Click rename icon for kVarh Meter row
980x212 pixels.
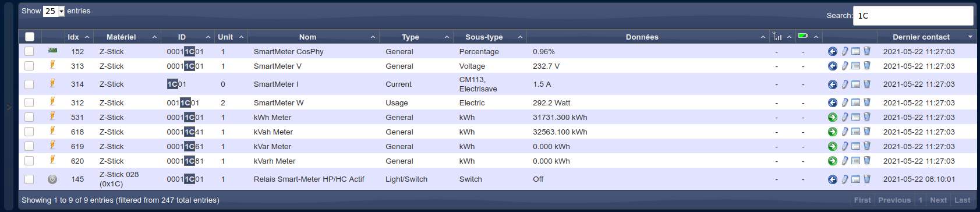point(845,161)
